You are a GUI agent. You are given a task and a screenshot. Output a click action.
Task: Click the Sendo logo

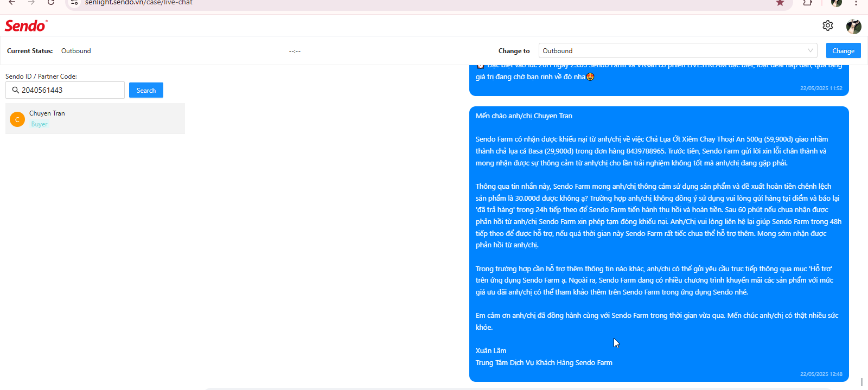pos(26,25)
